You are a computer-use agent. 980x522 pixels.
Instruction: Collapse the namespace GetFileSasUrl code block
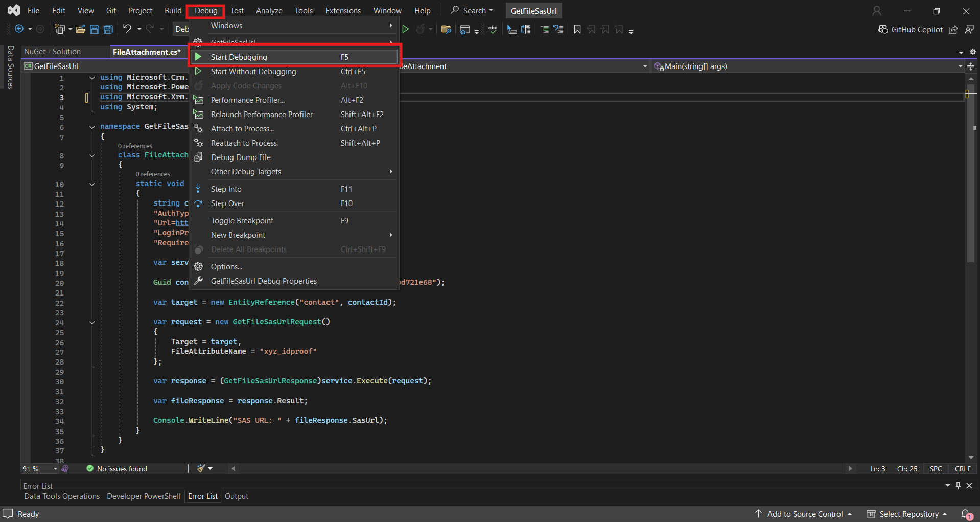point(92,127)
